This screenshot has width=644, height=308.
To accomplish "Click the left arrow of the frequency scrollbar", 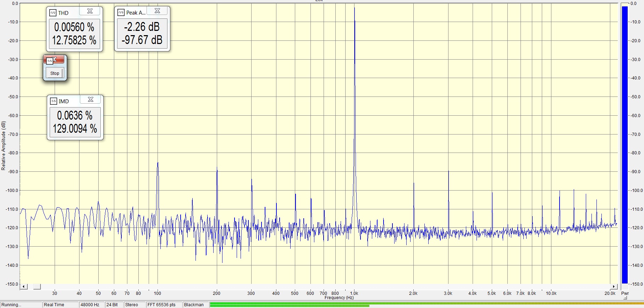I will pos(24,286).
